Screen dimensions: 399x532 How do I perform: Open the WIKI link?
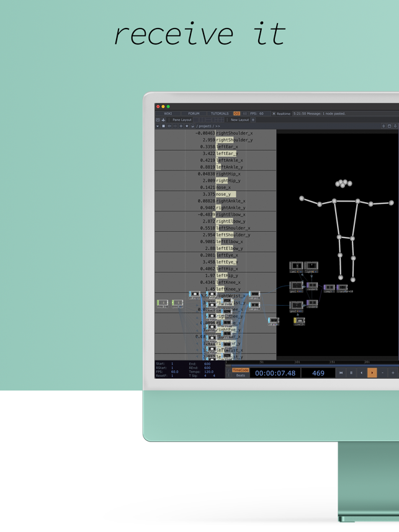coord(168,113)
